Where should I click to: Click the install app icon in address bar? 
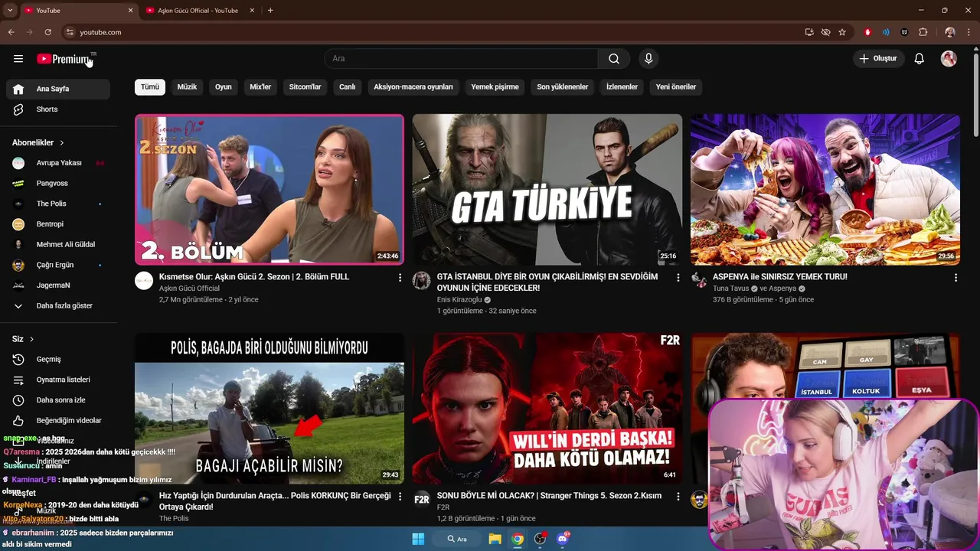[809, 32]
